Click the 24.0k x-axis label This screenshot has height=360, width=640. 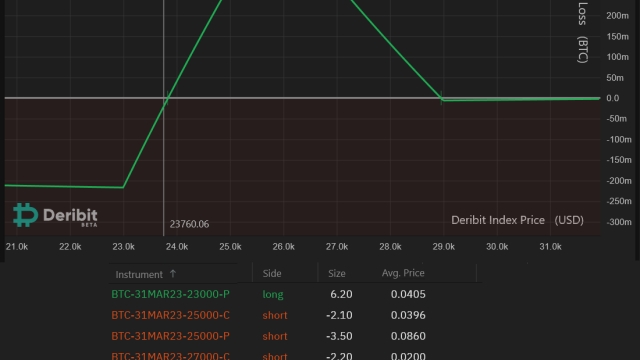(x=177, y=247)
